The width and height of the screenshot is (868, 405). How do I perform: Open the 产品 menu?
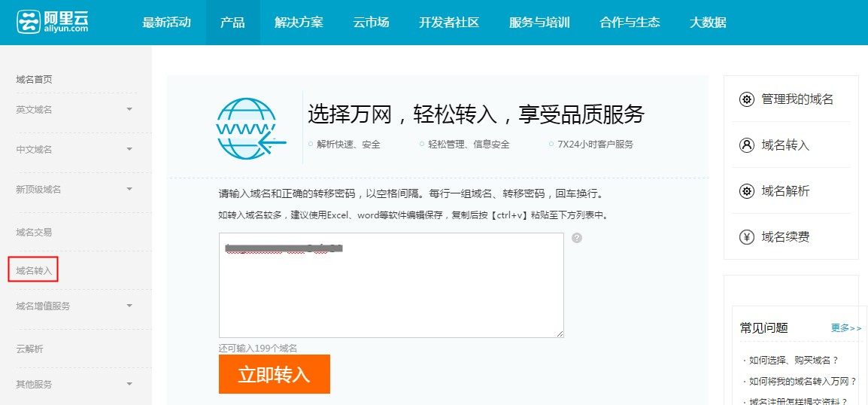[232, 23]
